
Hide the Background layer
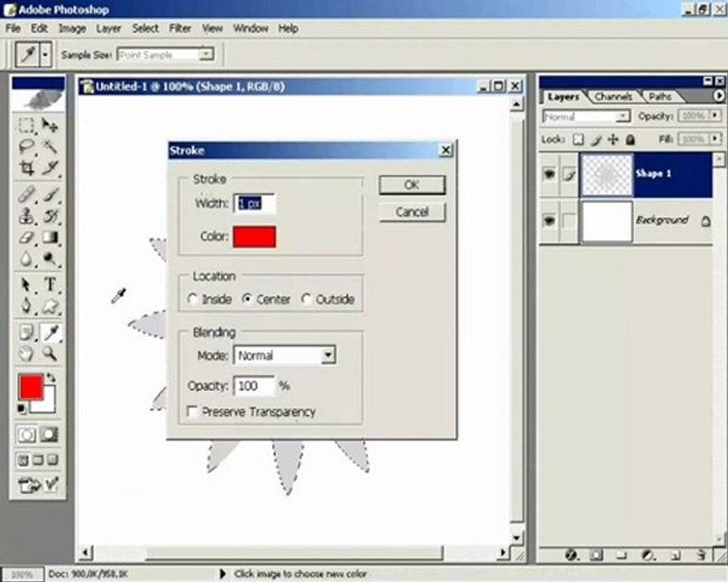[x=548, y=220]
